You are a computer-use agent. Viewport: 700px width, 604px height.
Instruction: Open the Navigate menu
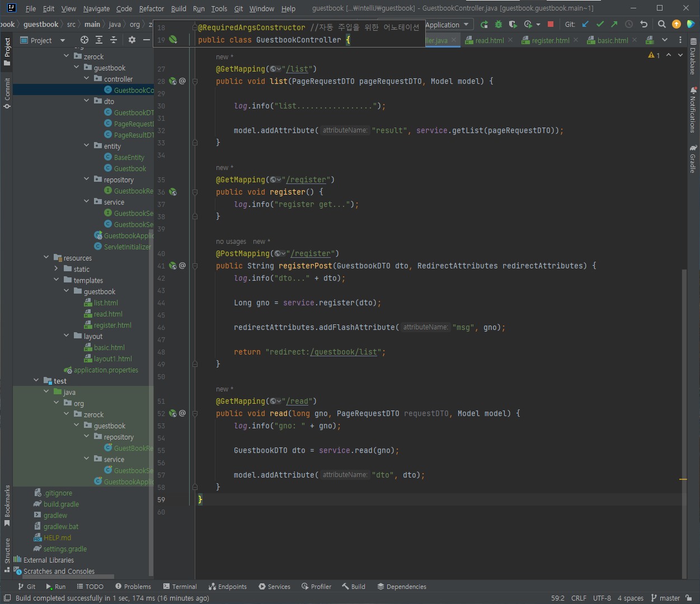pos(96,8)
